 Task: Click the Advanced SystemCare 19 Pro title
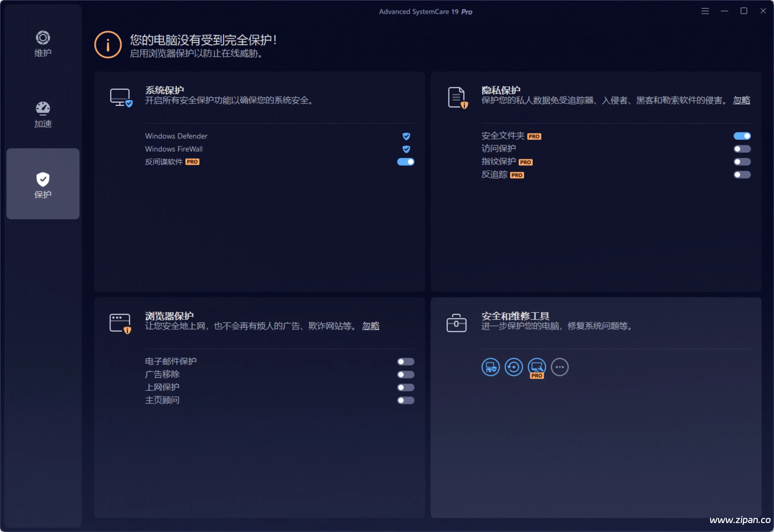pos(426,12)
